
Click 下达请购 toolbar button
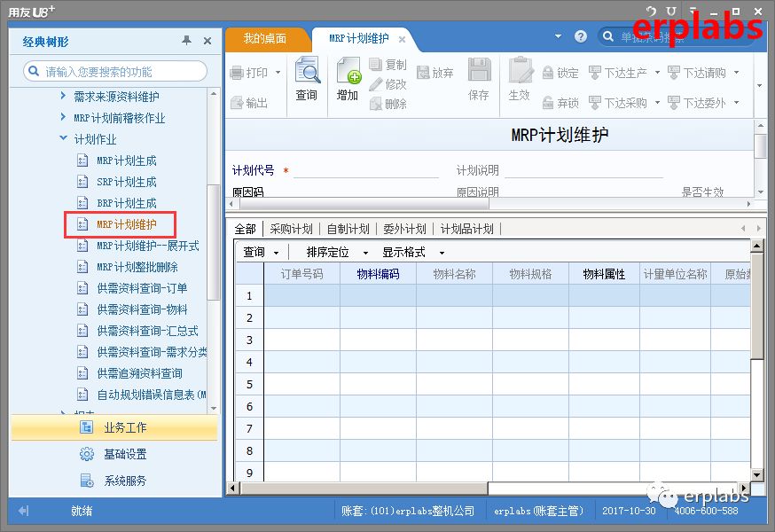click(x=697, y=73)
